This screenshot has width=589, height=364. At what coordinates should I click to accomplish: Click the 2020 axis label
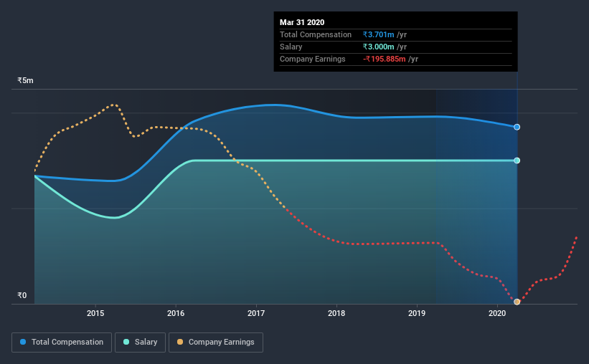point(497,313)
